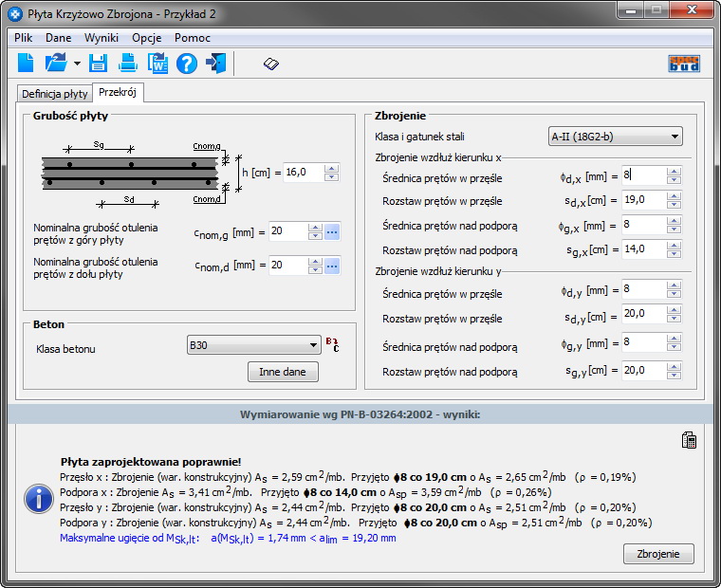Open help via question mark icon
Screen dimensions: 721x588
point(187,64)
